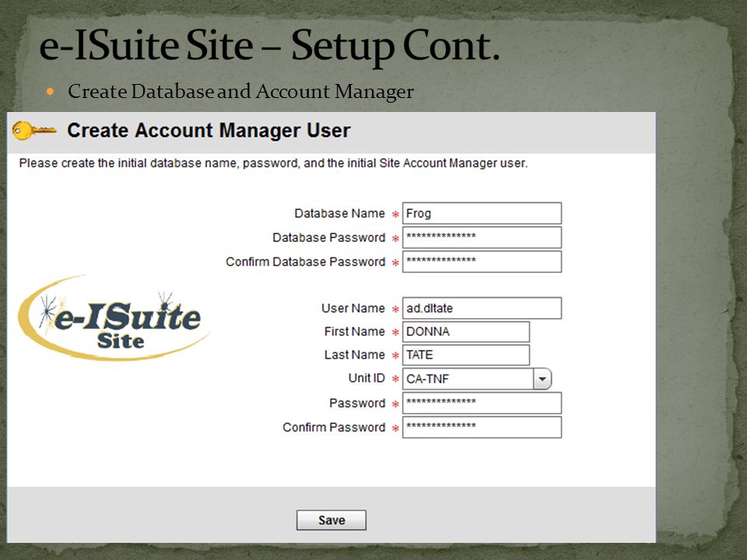The image size is (747, 560).
Task: Click the Unit ID combo box showing CA-TNF
Action: pos(477,379)
